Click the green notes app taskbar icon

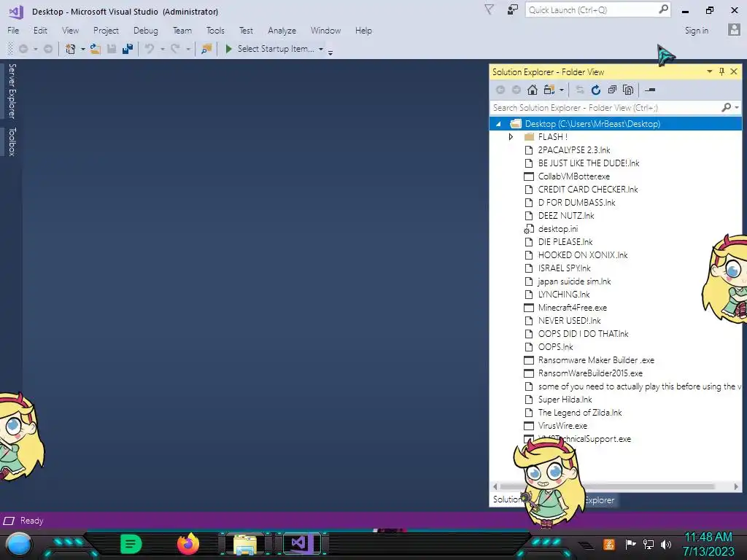131,544
